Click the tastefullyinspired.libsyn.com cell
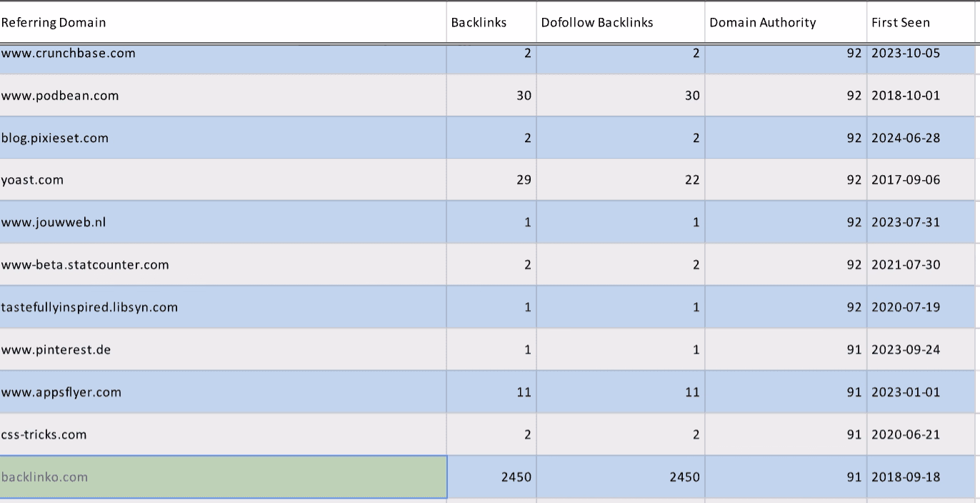The image size is (980, 503). (x=223, y=307)
